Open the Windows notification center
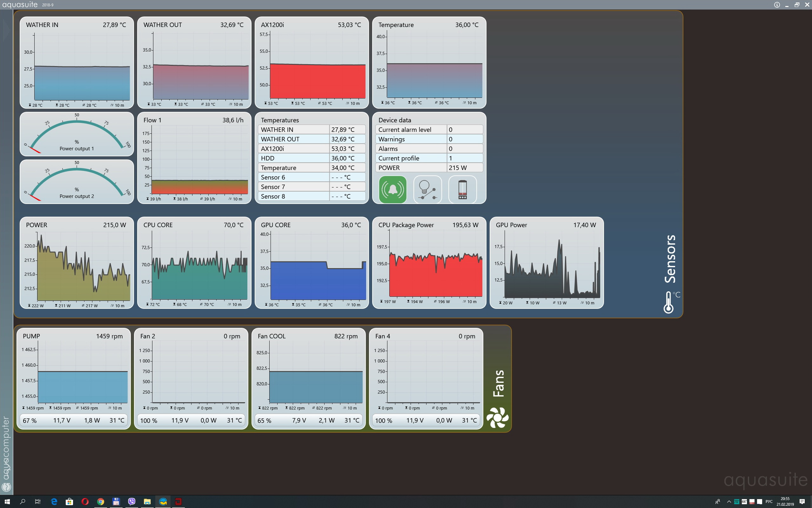The height and width of the screenshot is (508, 812). (x=802, y=502)
